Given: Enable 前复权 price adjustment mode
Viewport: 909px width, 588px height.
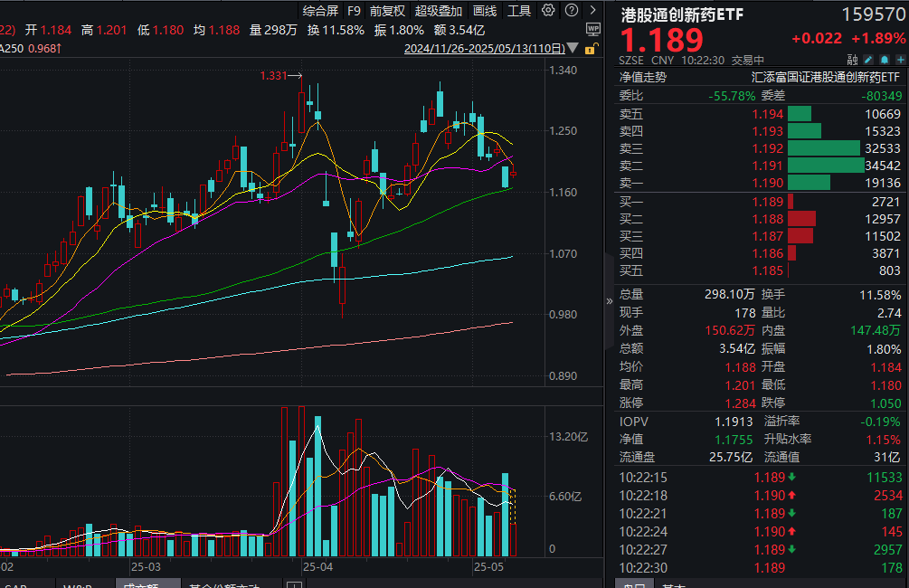Looking at the screenshot, I should pos(387,10).
